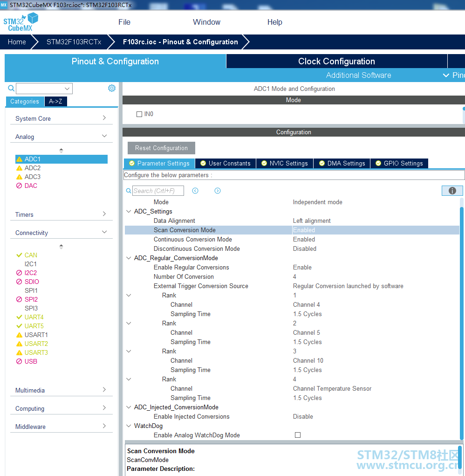The height and width of the screenshot is (476, 465).
Task: Go to Home in the breadcrumb
Action: point(17,42)
